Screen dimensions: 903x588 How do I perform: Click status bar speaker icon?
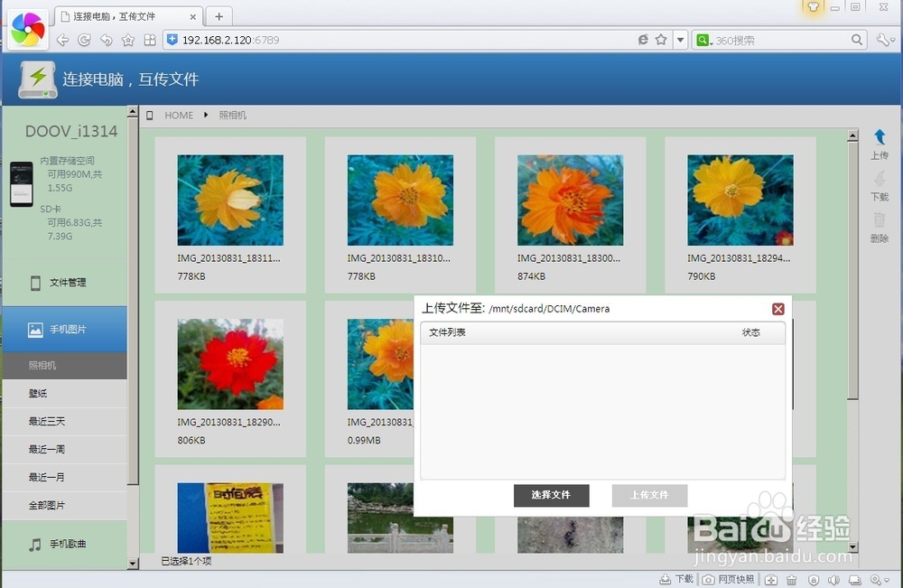[833, 580]
